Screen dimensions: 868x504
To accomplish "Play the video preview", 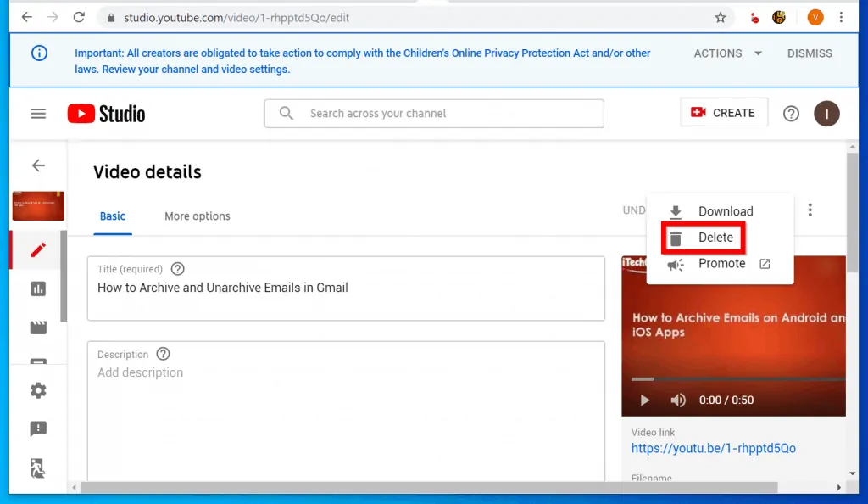I will [x=645, y=400].
